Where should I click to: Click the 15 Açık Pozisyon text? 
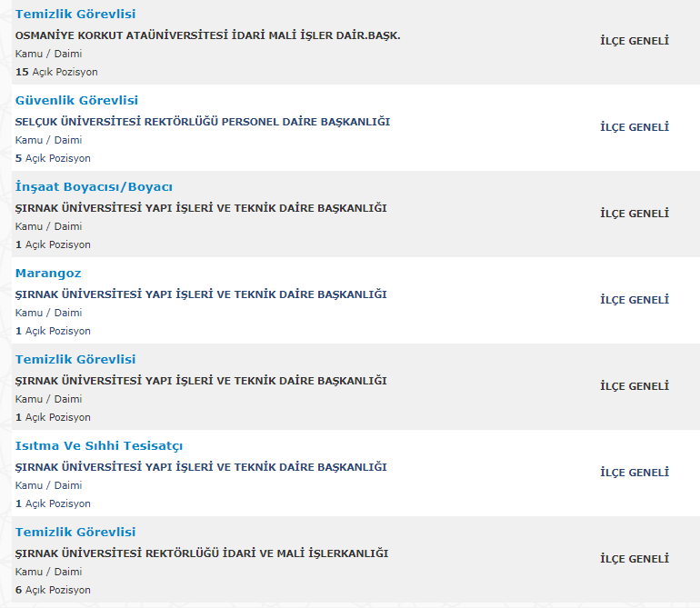(x=56, y=72)
